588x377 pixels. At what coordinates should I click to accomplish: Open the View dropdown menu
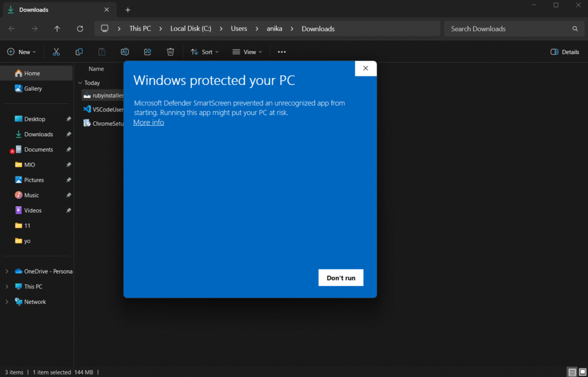[247, 52]
